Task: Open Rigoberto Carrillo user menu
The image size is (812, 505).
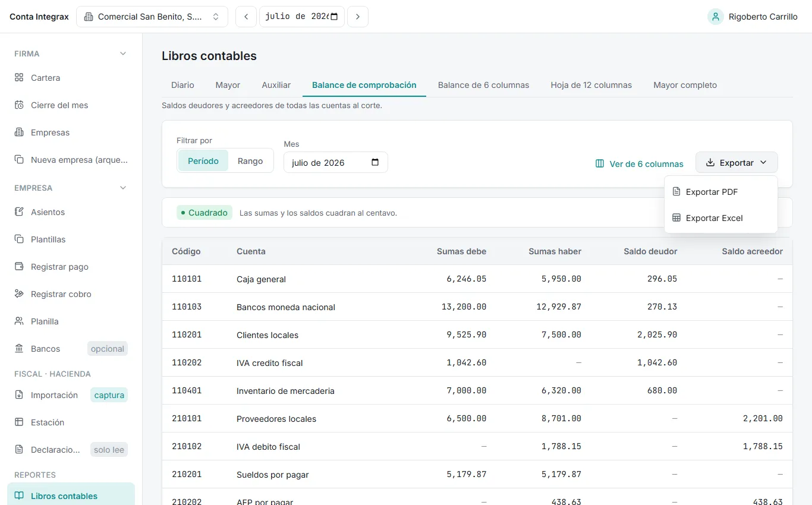Action: pos(753,17)
